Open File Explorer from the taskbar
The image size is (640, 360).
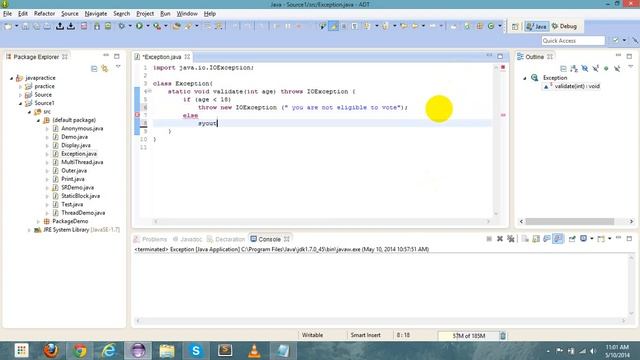point(167,351)
